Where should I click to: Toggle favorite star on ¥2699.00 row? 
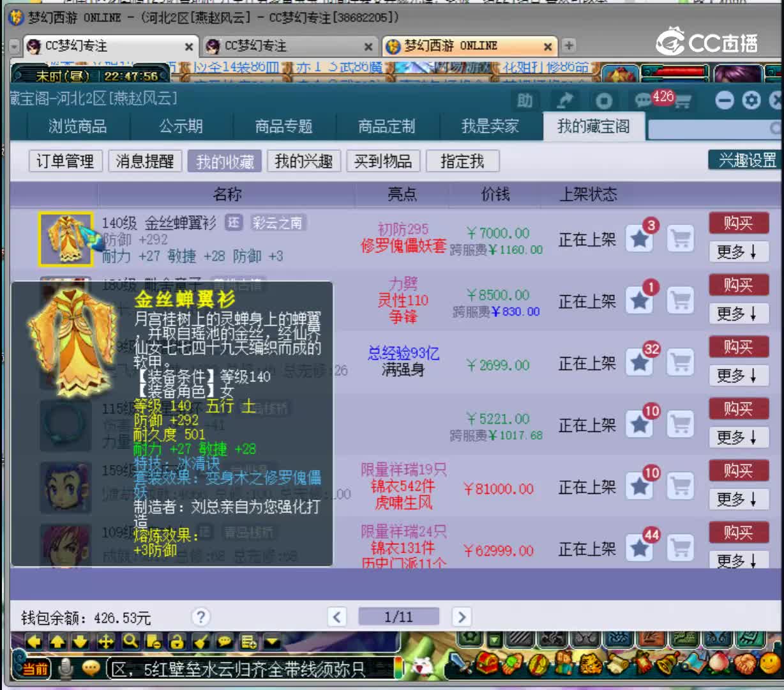[x=640, y=362]
